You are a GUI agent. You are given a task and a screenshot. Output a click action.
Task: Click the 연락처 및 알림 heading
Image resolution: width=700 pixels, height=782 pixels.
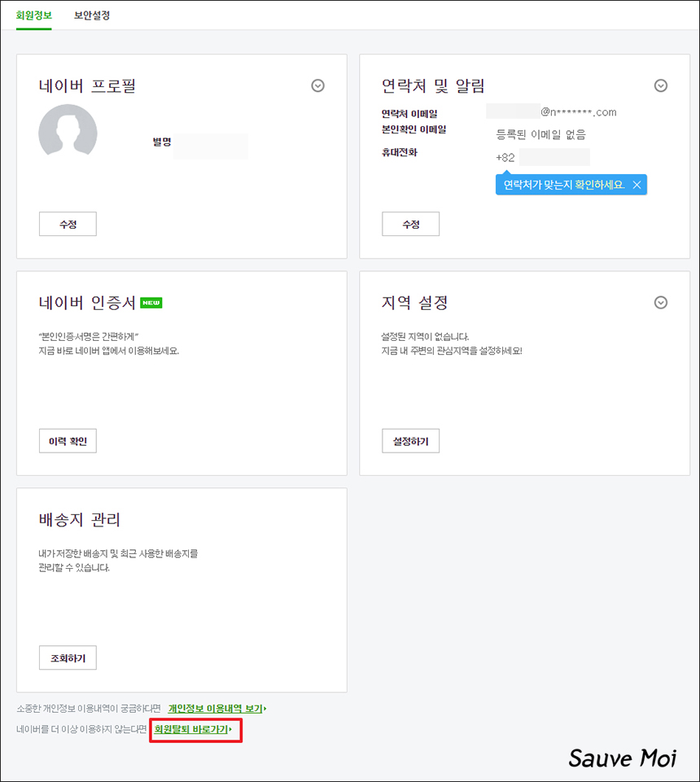pos(433,85)
